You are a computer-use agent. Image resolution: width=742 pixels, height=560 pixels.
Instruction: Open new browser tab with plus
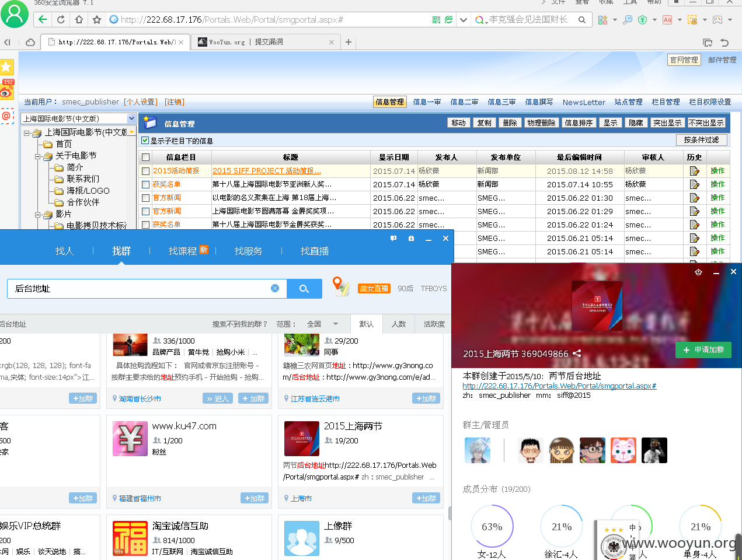coord(349,42)
